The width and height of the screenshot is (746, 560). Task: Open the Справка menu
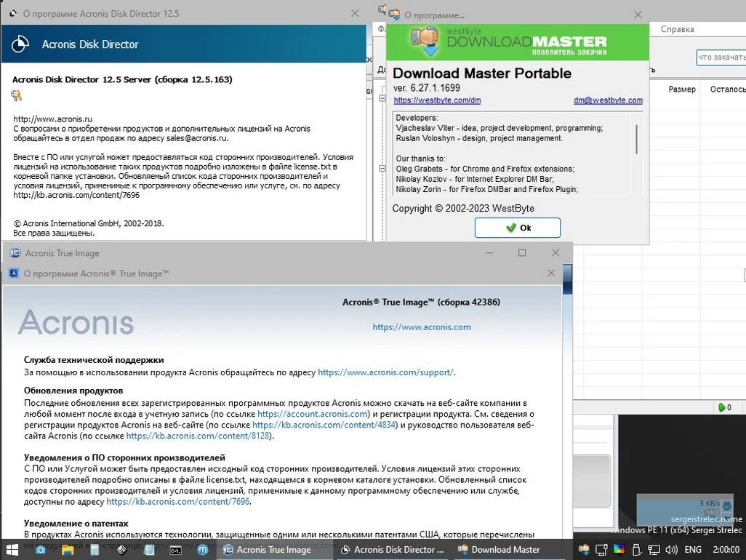[677, 29]
